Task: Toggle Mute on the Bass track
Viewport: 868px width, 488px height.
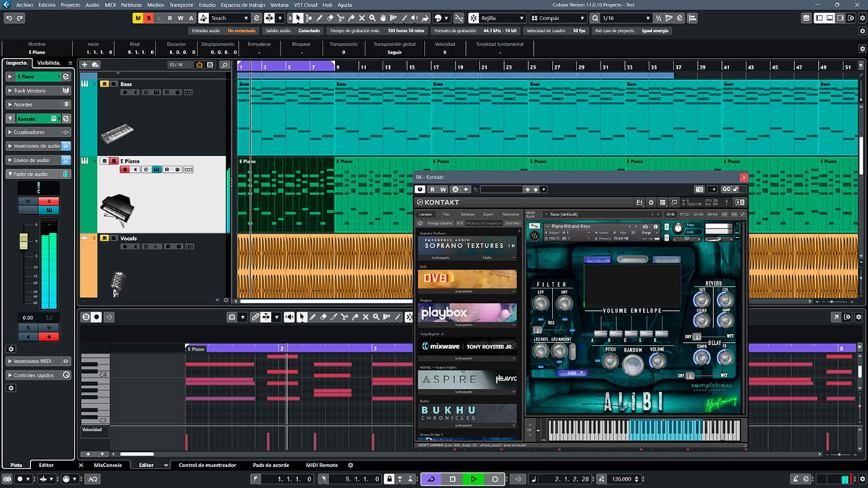Action: tap(104, 84)
